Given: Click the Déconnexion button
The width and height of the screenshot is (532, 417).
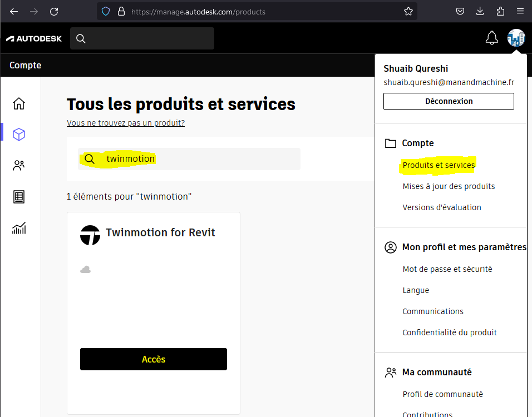Looking at the screenshot, I should [x=449, y=101].
